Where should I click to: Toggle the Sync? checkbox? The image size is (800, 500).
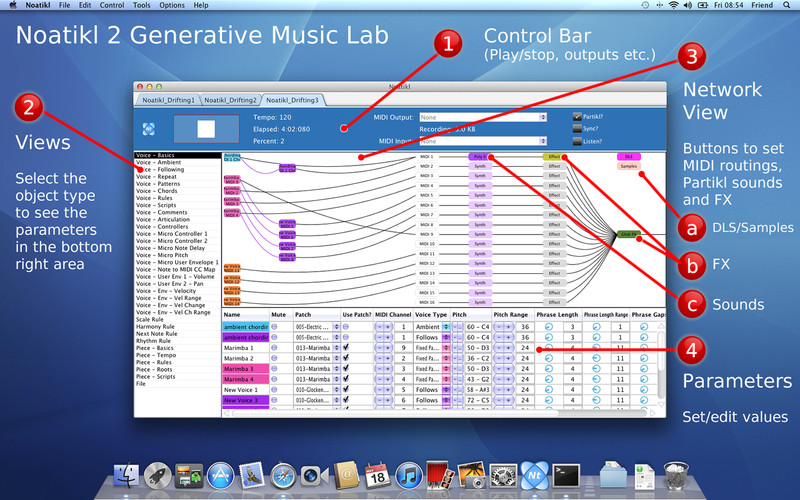point(577,129)
